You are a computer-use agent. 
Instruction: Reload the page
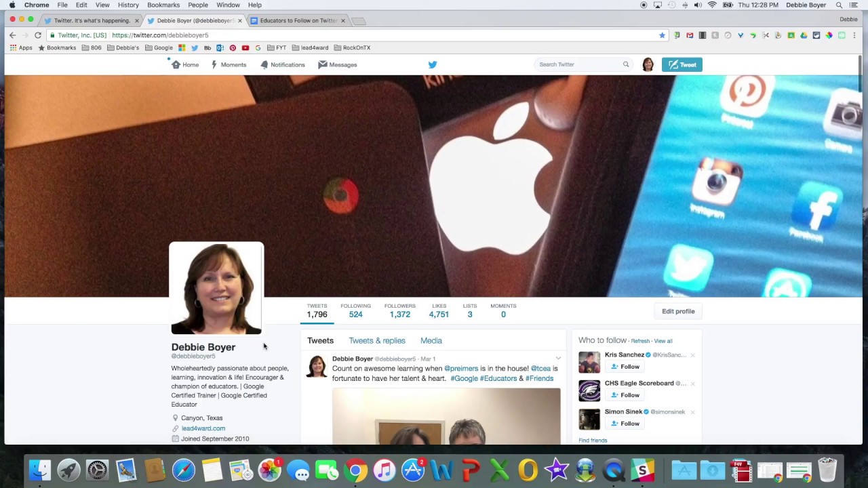tap(38, 35)
